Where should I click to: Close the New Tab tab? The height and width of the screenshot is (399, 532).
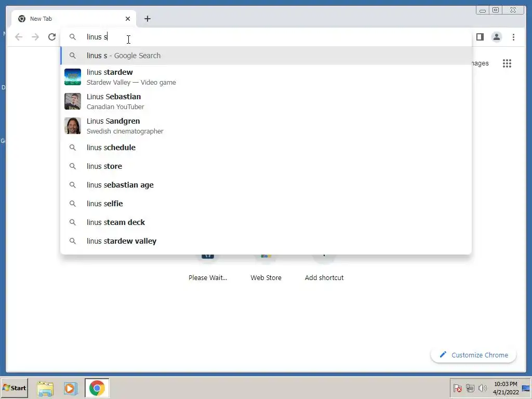128,19
